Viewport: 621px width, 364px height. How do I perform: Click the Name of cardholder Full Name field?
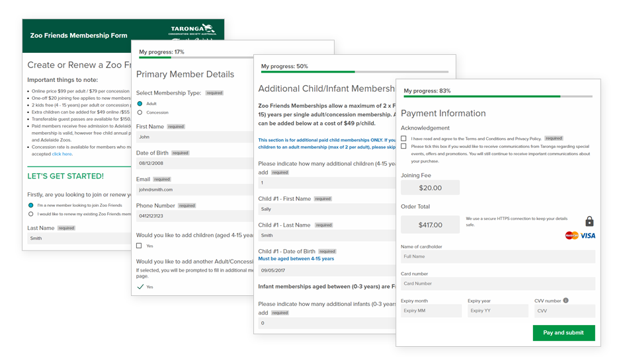coord(498,256)
